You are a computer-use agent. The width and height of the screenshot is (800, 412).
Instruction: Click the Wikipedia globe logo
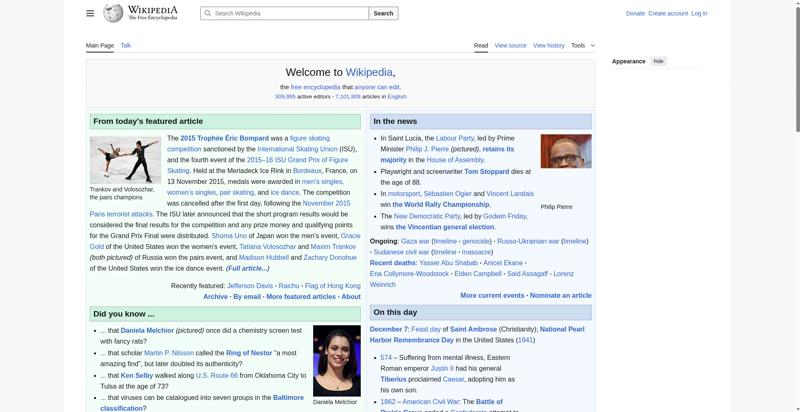[114, 13]
